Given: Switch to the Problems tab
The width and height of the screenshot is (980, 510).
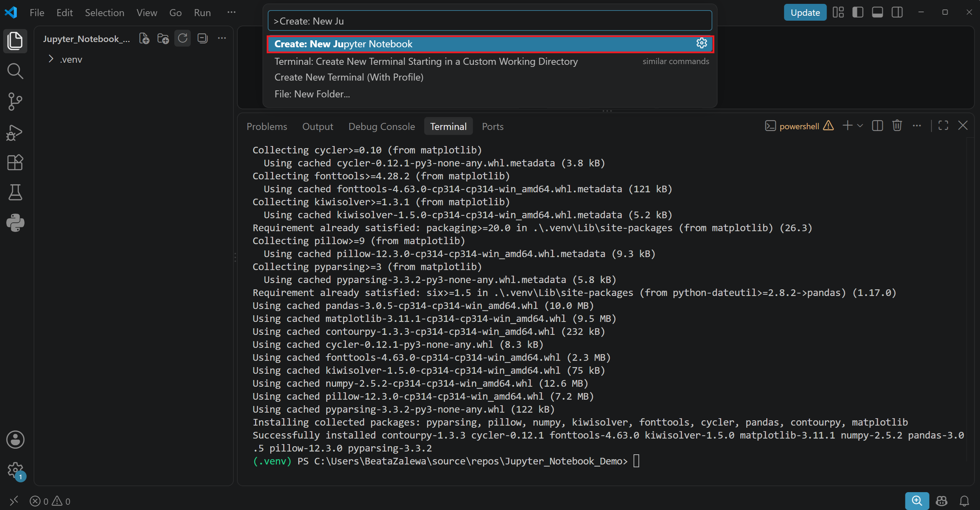Looking at the screenshot, I should (x=267, y=126).
